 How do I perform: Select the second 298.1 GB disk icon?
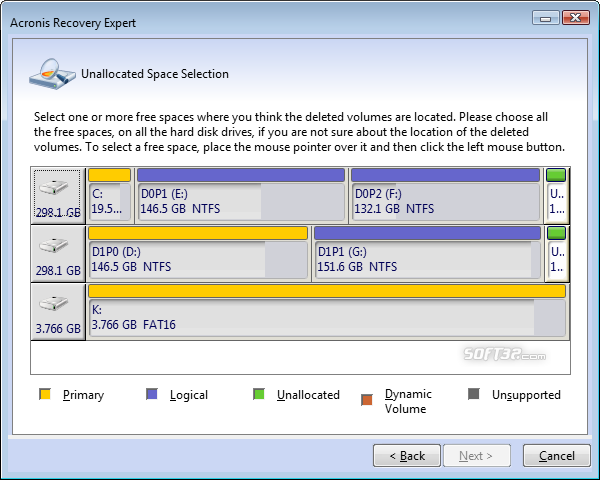click(58, 254)
